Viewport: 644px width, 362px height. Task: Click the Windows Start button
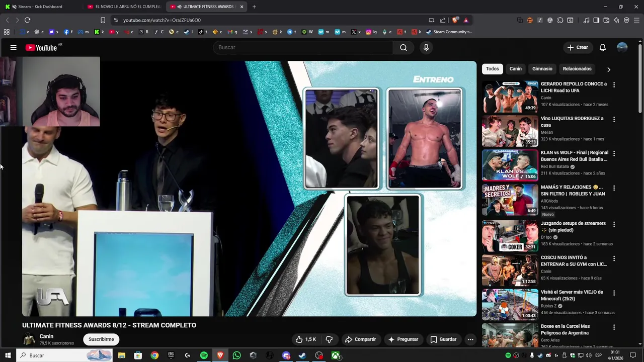pyautogui.click(x=8, y=355)
